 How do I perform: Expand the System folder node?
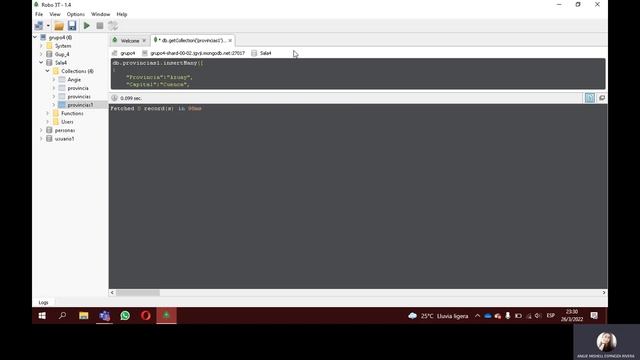(x=41, y=46)
